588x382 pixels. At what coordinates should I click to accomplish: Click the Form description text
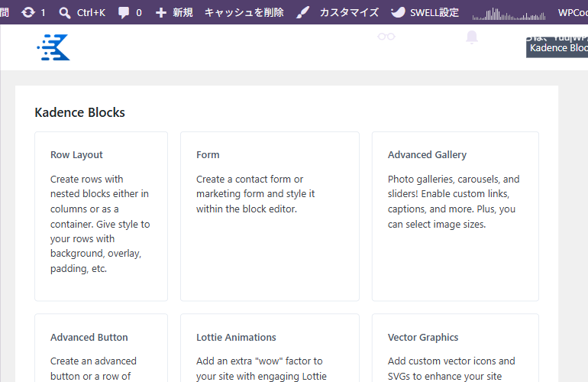coord(255,194)
